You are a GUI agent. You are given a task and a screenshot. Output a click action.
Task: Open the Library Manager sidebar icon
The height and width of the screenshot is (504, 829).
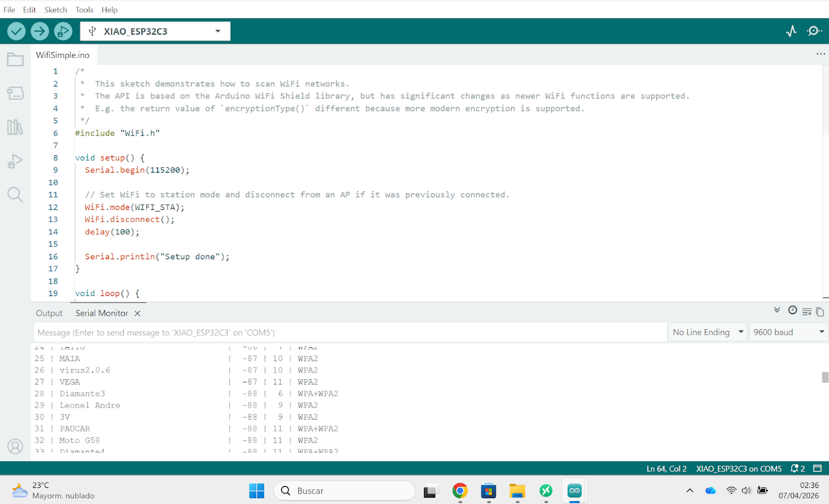[x=15, y=127]
